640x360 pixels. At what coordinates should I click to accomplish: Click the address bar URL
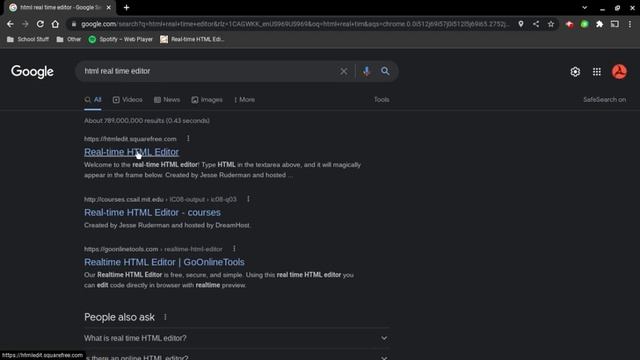coord(295,24)
